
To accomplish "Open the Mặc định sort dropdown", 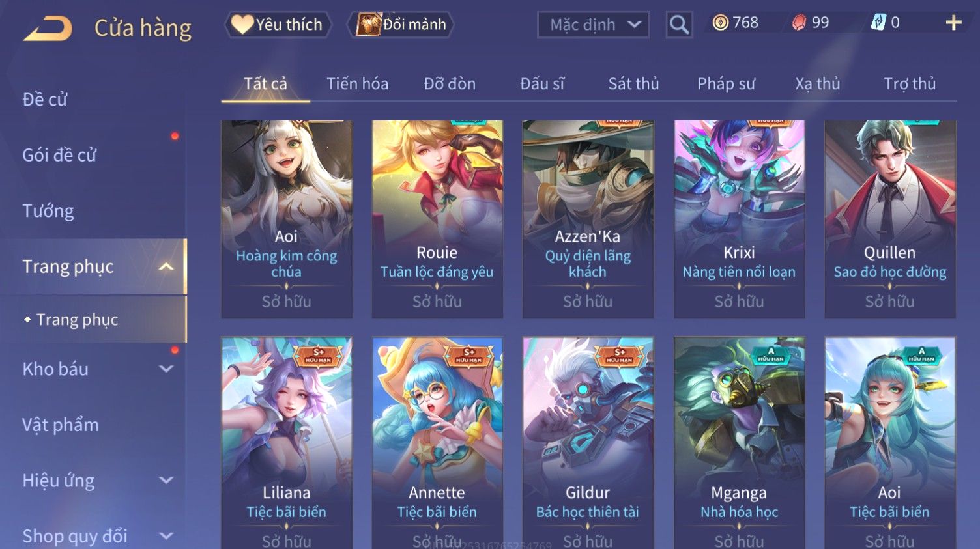I will click(594, 25).
